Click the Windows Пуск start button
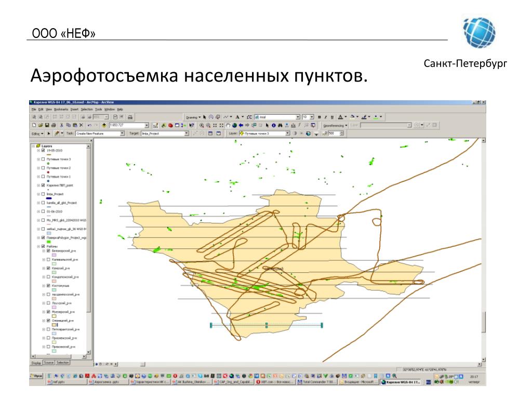 pyautogui.click(x=37, y=376)
